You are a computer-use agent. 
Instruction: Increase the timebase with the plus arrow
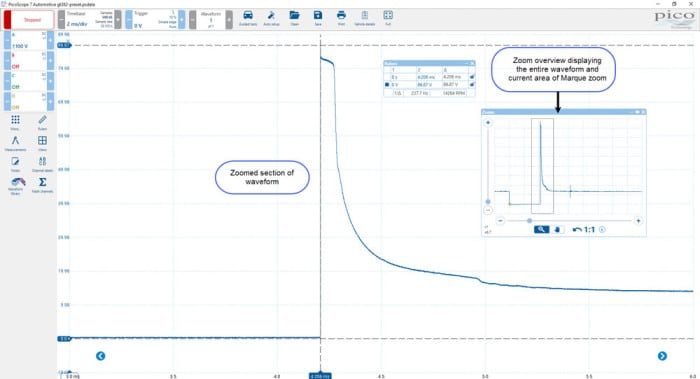tap(118, 20)
